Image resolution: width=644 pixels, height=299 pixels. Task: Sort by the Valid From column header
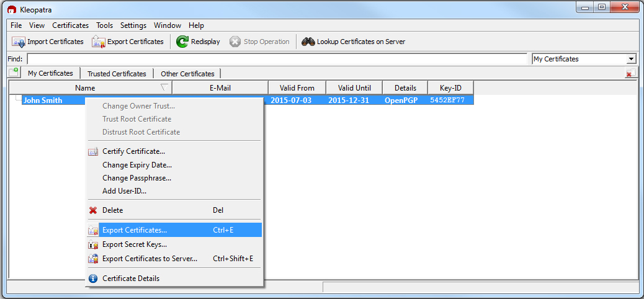pyautogui.click(x=297, y=88)
